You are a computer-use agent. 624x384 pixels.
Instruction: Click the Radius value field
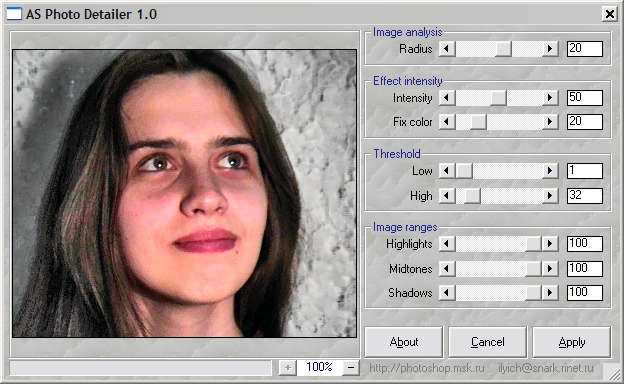point(585,49)
